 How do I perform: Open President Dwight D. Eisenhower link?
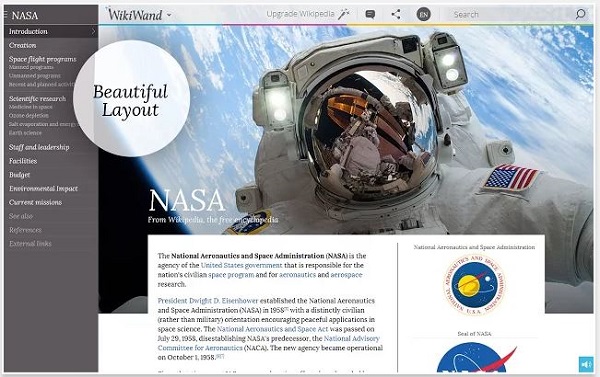[x=208, y=301]
